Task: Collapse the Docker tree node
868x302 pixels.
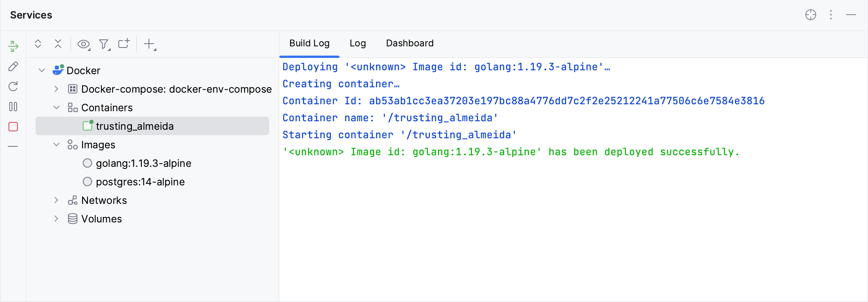Action: (42, 70)
